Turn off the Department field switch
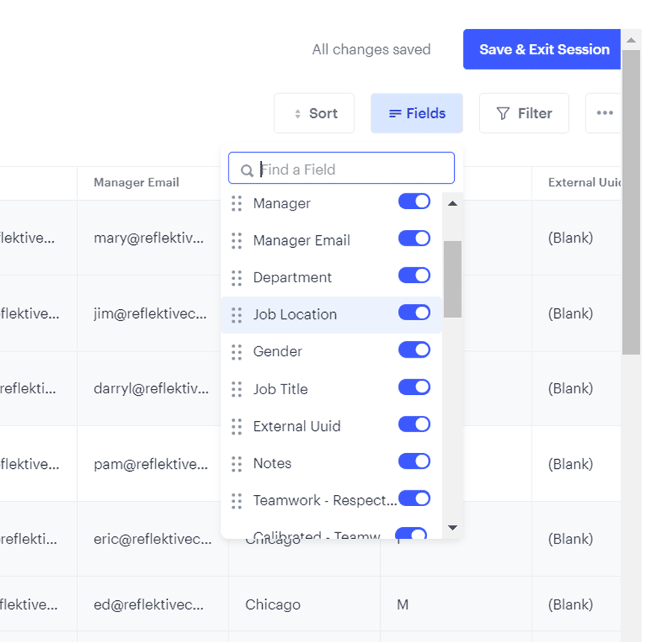672x642 pixels. [414, 275]
